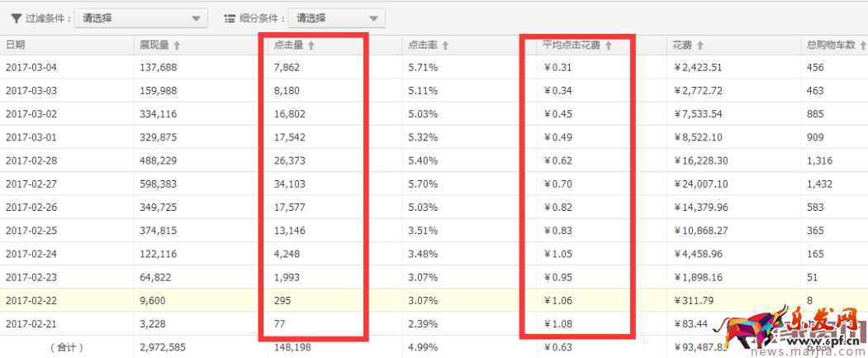The width and height of the screenshot is (868, 358).
Task: Click the ¥1.08 average cost cell
Action: [557, 322]
